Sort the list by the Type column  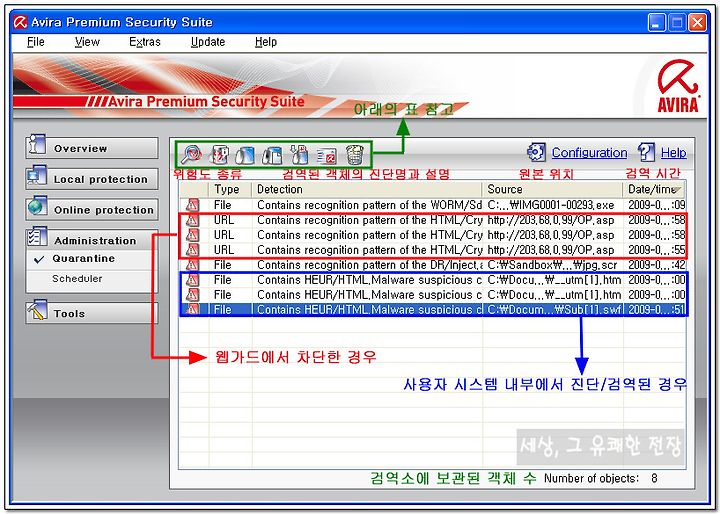point(230,189)
